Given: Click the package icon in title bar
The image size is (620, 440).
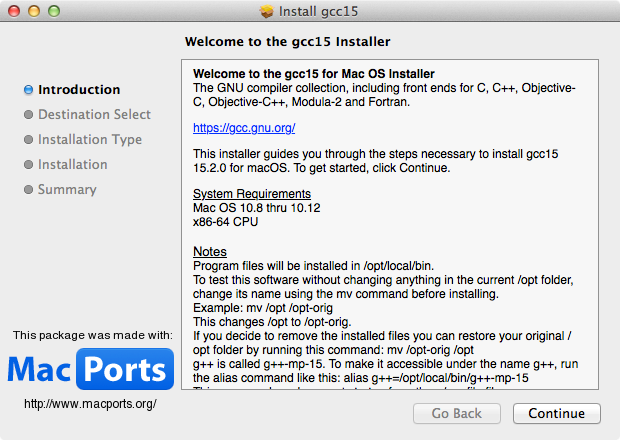Looking at the screenshot, I should pos(267,11).
